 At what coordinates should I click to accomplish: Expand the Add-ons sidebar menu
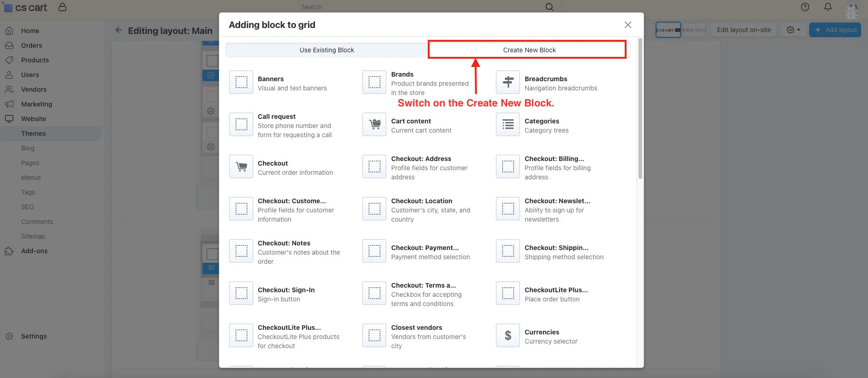click(34, 251)
